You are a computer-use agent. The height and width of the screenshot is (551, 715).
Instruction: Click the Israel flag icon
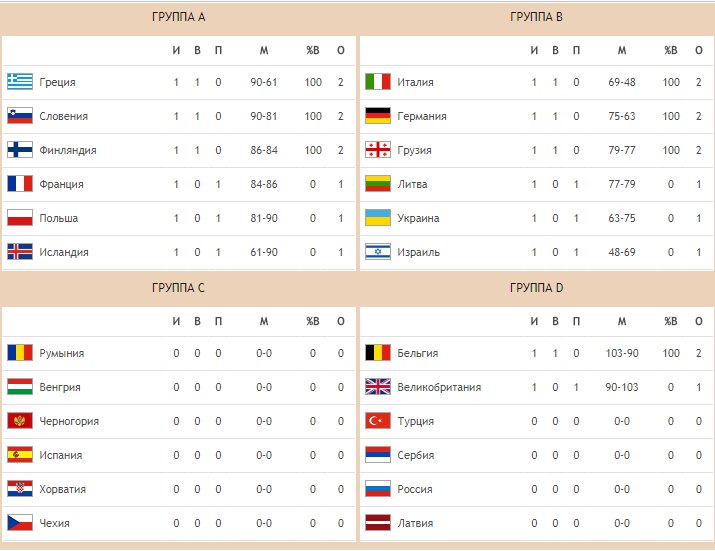pyautogui.click(x=378, y=252)
